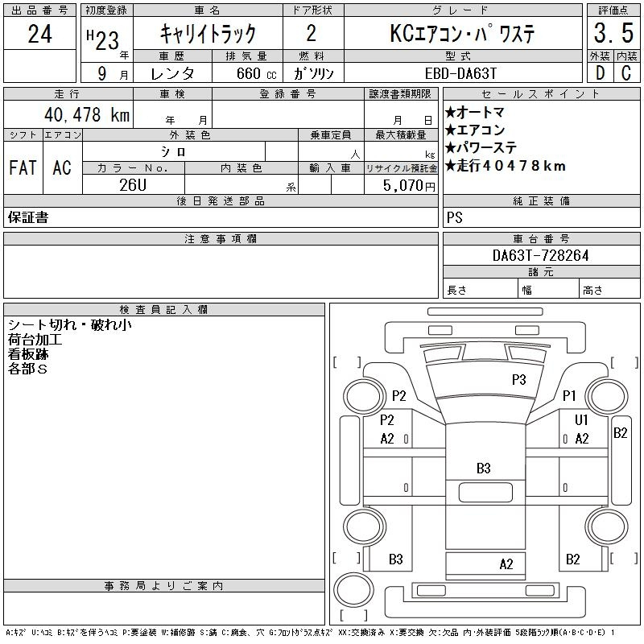Select the grade KCエアコン・パワステ
This screenshot has height=644, width=644.
[462, 33]
